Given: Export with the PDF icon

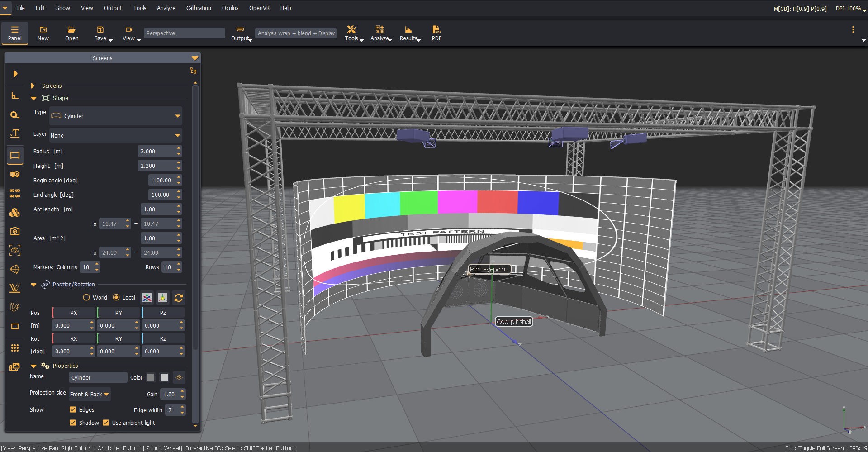Looking at the screenshot, I should pyautogui.click(x=436, y=33).
